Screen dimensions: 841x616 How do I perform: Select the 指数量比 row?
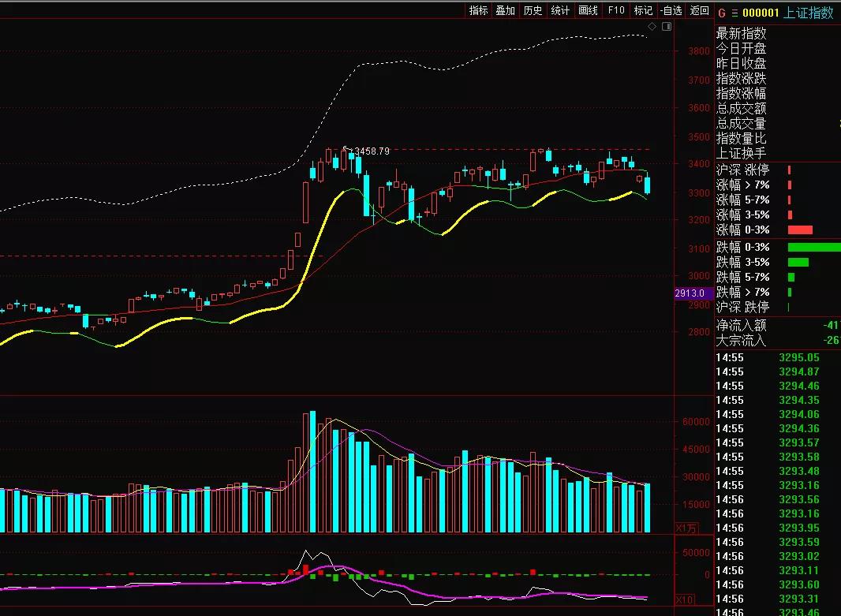point(778,138)
